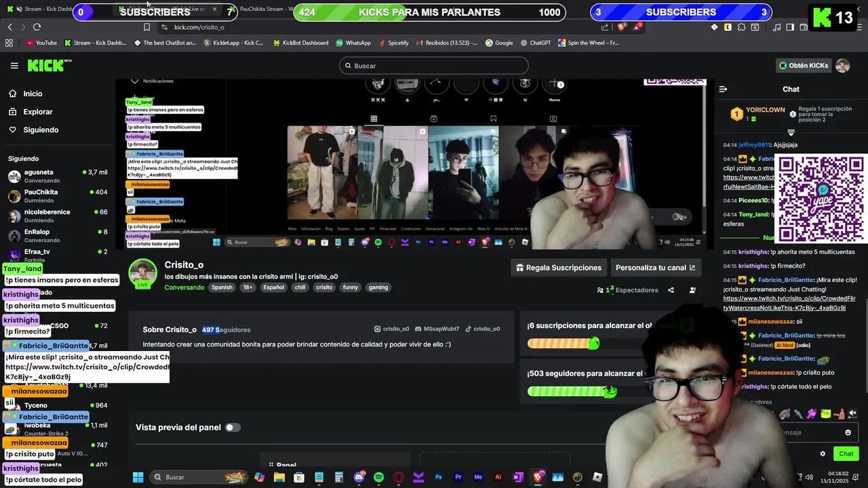This screenshot has height=488, width=868.
Task: Open the Windows Start button
Action: [138, 477]
